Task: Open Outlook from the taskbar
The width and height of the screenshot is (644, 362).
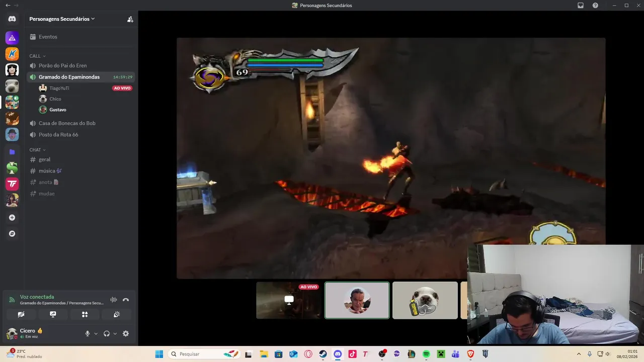Action: pyautogui.click(x=293, y=354)
